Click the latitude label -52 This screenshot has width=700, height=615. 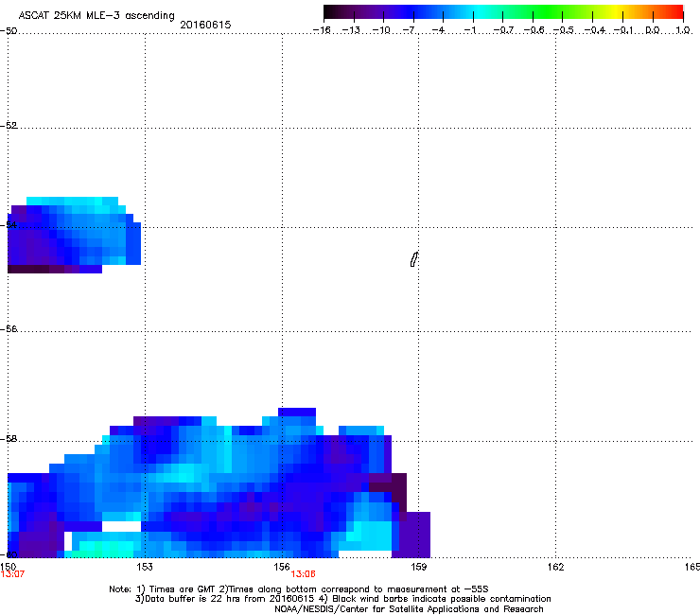9,126
